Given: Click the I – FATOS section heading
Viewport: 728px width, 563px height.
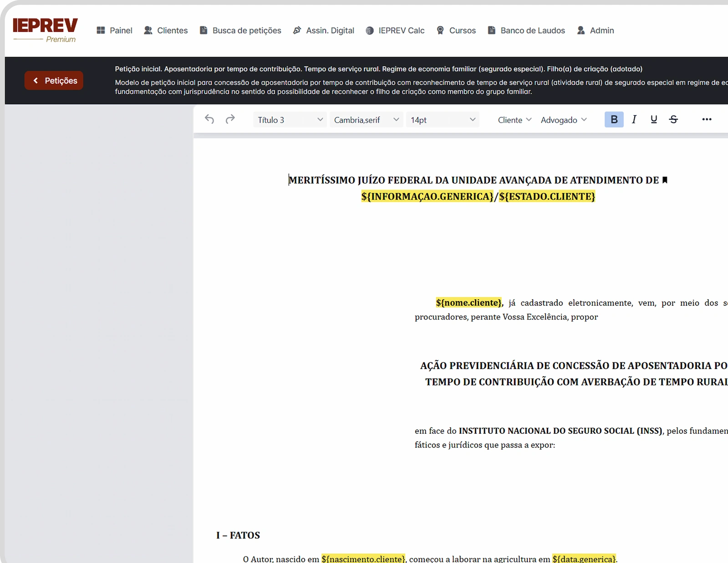Looking at the screenshot, I should pos(238,535).
